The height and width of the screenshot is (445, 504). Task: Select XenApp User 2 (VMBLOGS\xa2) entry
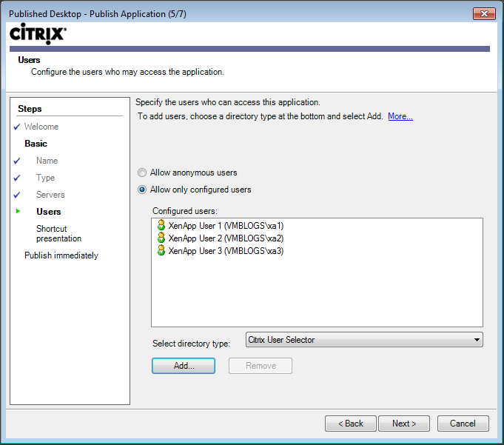(226, 238)
